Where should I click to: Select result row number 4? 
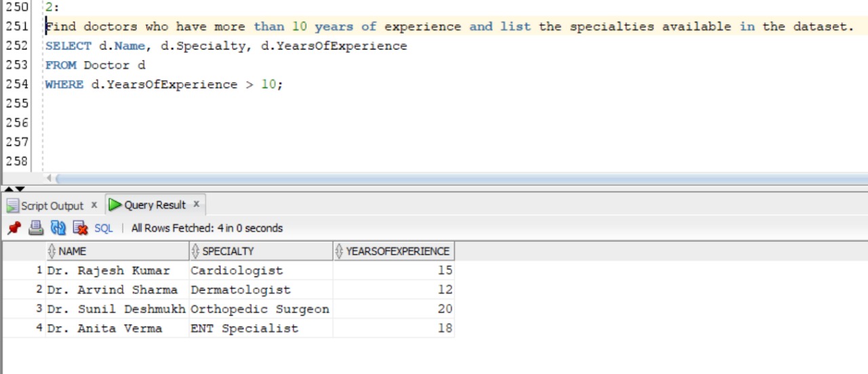(x=39, y=328)
